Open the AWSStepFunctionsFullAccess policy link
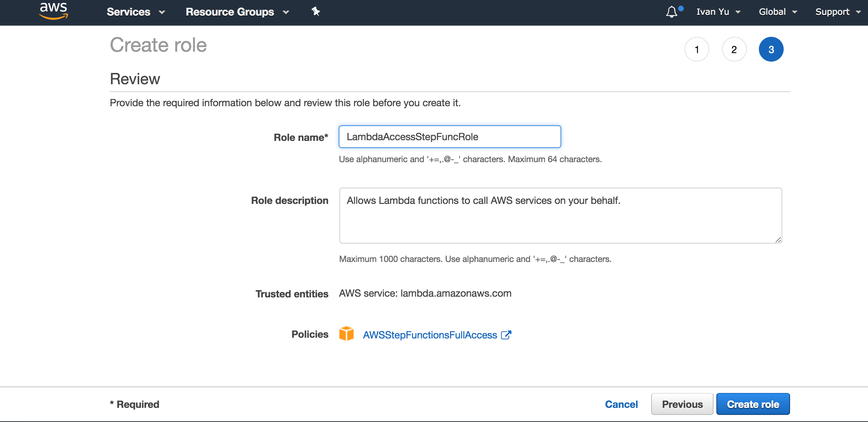Image resolution: width=868 pixels, height=422 pixels. pyautogui.click(x=430, y=335)
